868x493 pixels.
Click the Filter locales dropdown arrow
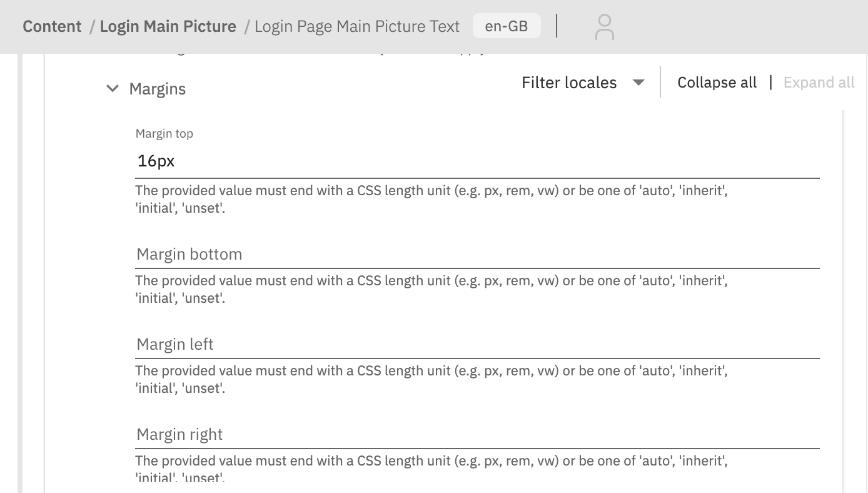[x=638, y=83]
